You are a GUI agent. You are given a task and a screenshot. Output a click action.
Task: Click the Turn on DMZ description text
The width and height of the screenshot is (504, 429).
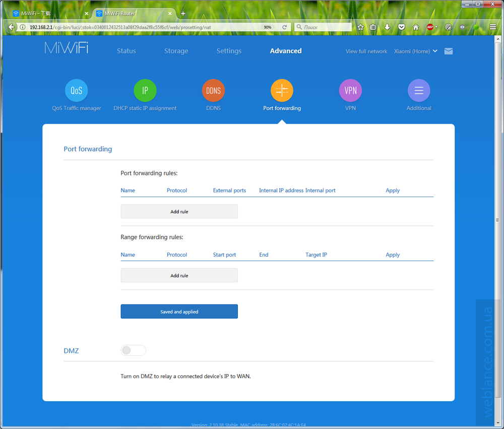tap(185, 376)
